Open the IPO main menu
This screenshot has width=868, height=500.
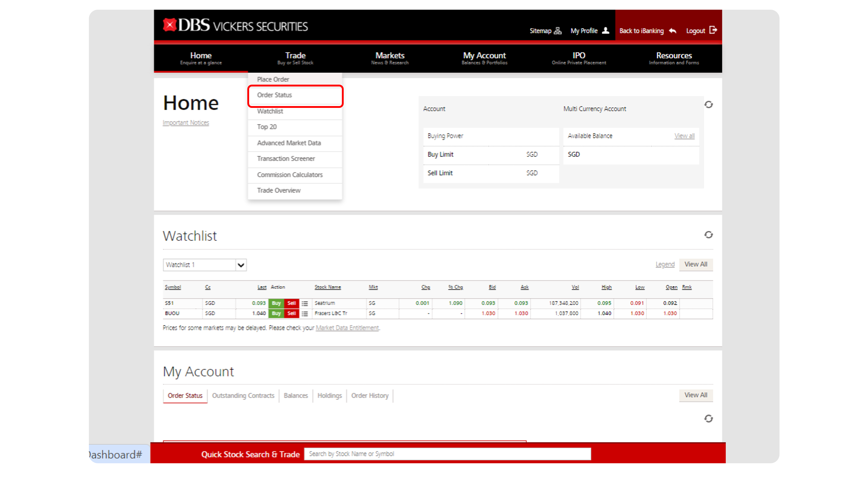tap(579, 58)
